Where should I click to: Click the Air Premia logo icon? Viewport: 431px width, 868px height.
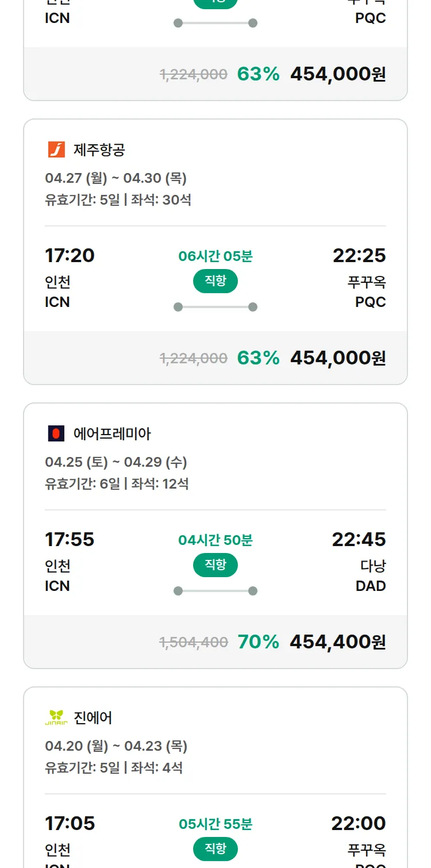pyautogui.click(x=56, y=434)
